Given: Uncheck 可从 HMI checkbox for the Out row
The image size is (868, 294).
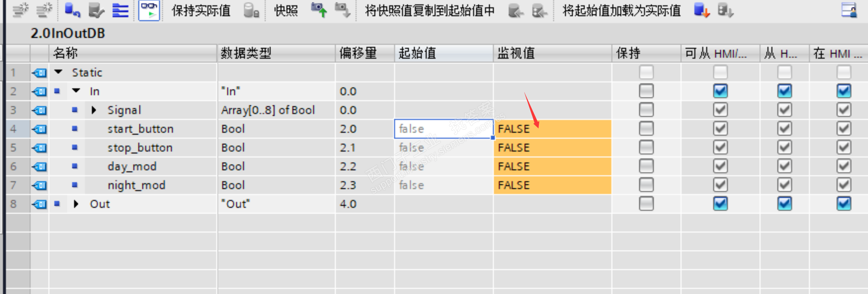Looking at the screenshot, I should click(721, 204).
